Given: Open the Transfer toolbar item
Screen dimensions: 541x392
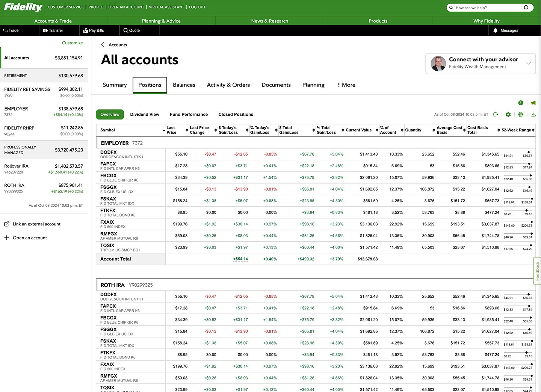Looking at the screenshot, I should point(53,30).
